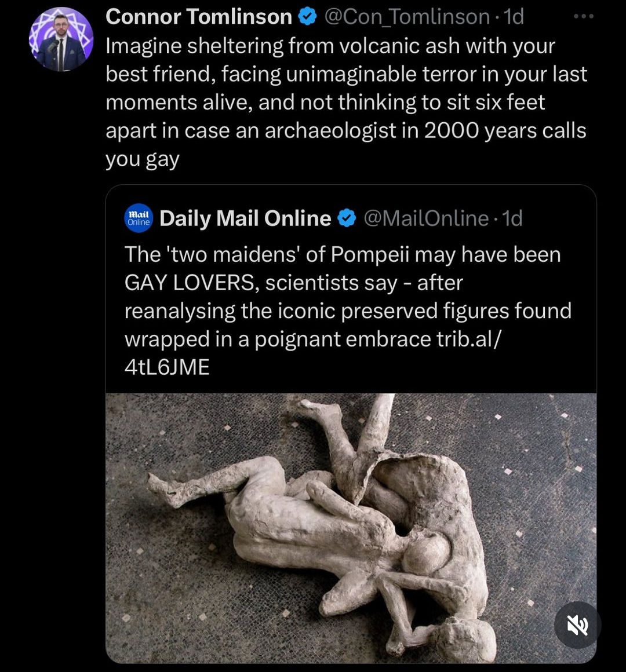This screenshot has height=672, width=626.
Task: Click 'you gay' ending the main tweet
Action: (143, 159)
